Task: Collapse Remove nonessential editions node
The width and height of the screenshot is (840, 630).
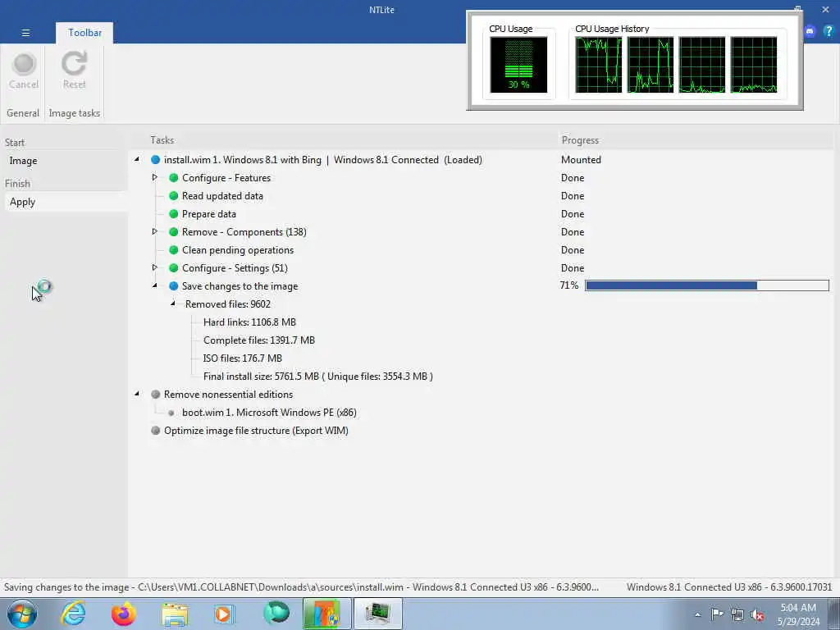Action: click(137, 394)
